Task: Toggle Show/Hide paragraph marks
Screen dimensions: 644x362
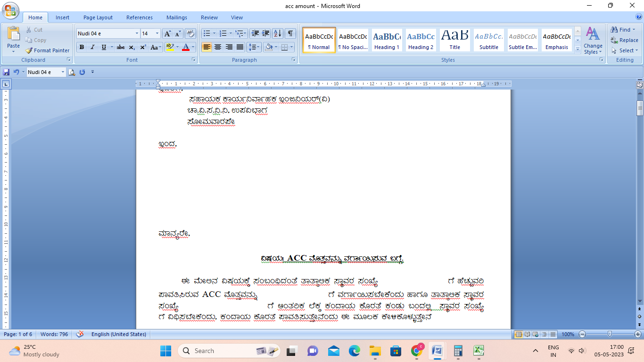Action: point(290,33)
